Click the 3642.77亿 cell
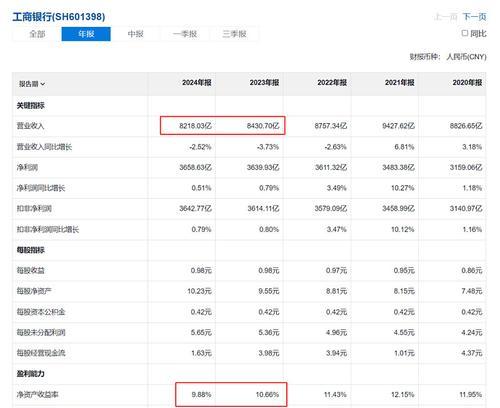Viewport: 500px width, 408px height. tap(195, 209)
